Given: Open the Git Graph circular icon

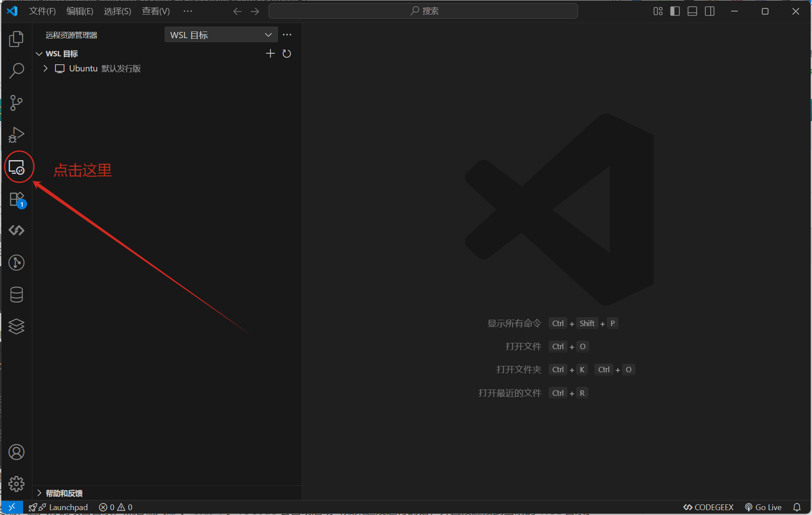Looking at the screenshot, I should [16, 263].
